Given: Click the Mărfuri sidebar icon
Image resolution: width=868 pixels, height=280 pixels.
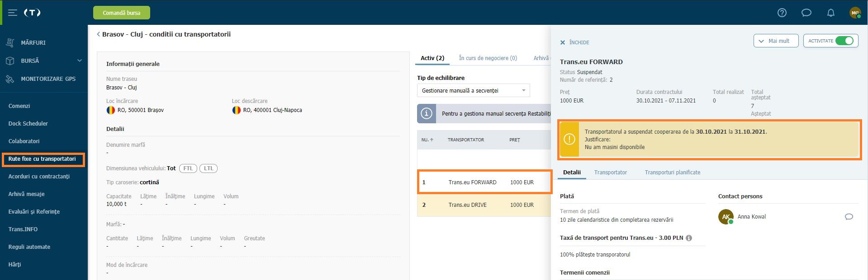Looking at the screenshot, I should click(10, 42).
